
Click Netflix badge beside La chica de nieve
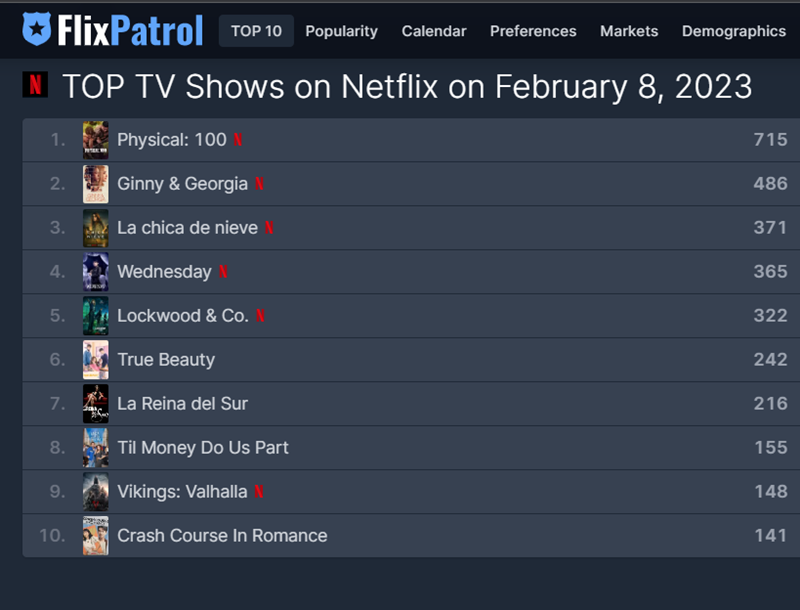269,228
